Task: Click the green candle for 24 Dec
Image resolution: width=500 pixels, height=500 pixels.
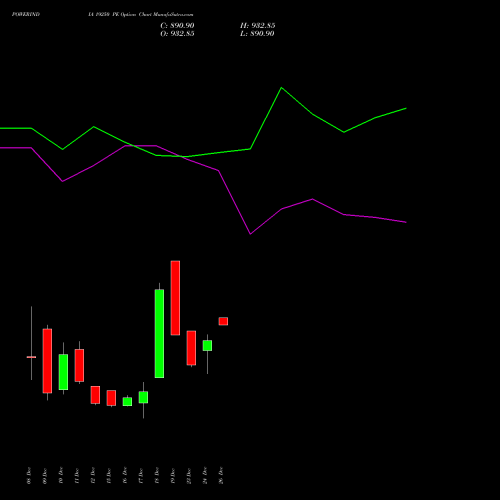Action: (207, 345)
